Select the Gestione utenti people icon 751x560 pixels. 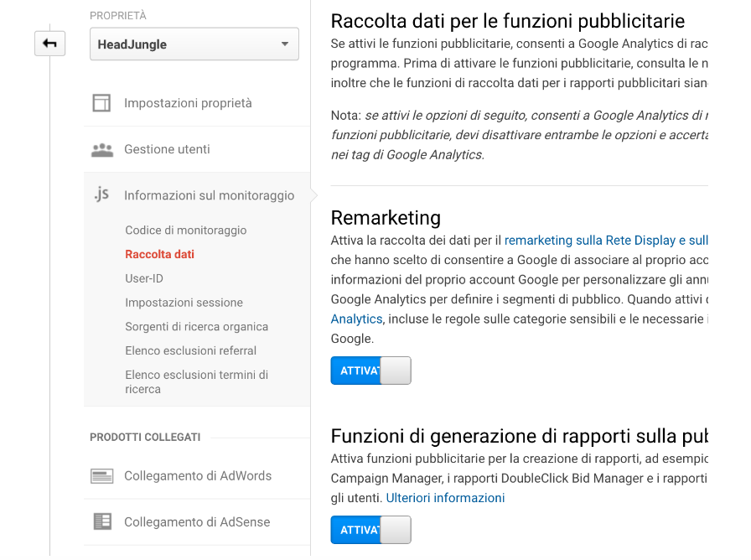(x=101, y=148)
